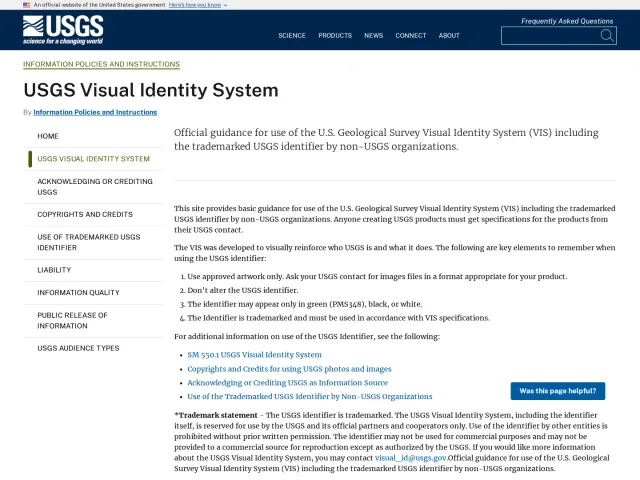Open the "Here's how you know" link
Screen dimensions: 640x480
[195, 5]
